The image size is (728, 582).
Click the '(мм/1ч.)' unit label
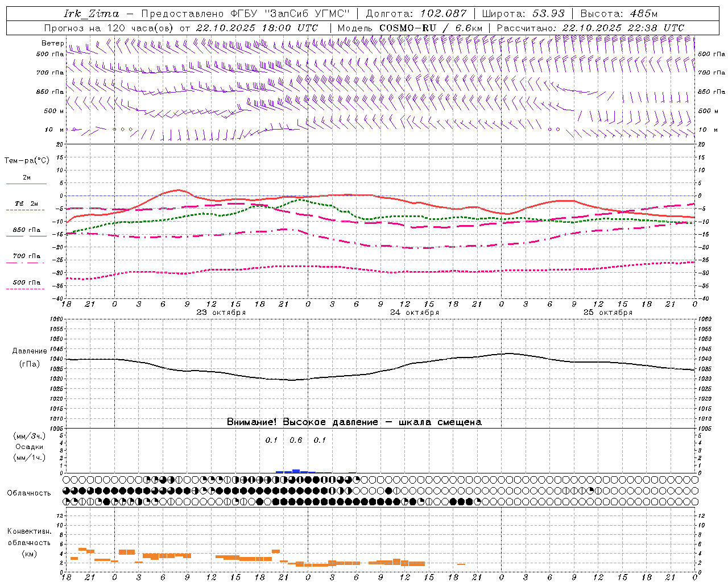click(30, 458)
